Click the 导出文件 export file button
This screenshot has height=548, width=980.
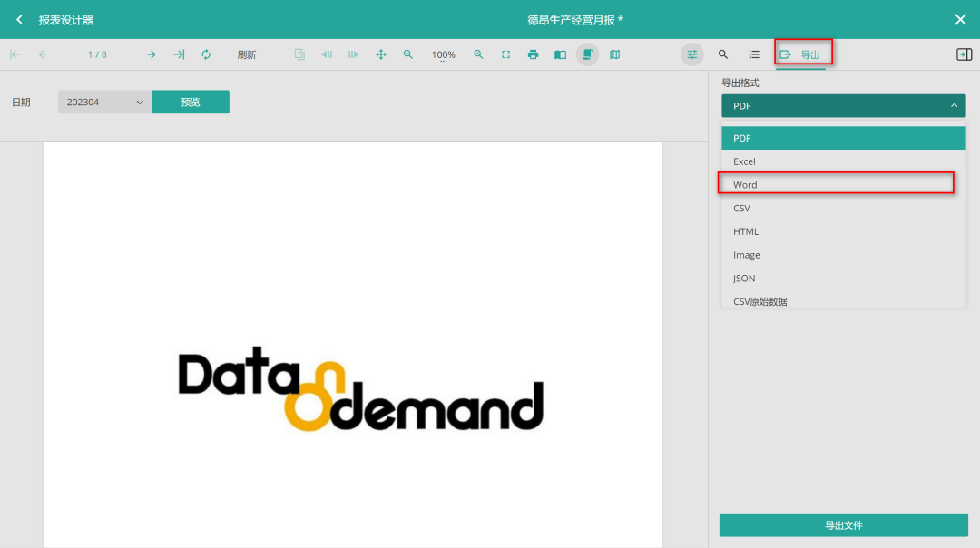(843, 525)
